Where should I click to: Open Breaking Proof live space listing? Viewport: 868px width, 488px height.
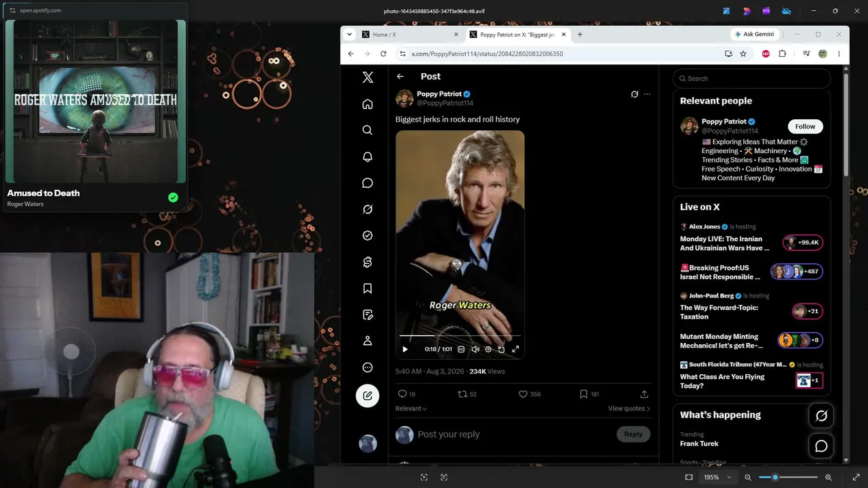751,272
